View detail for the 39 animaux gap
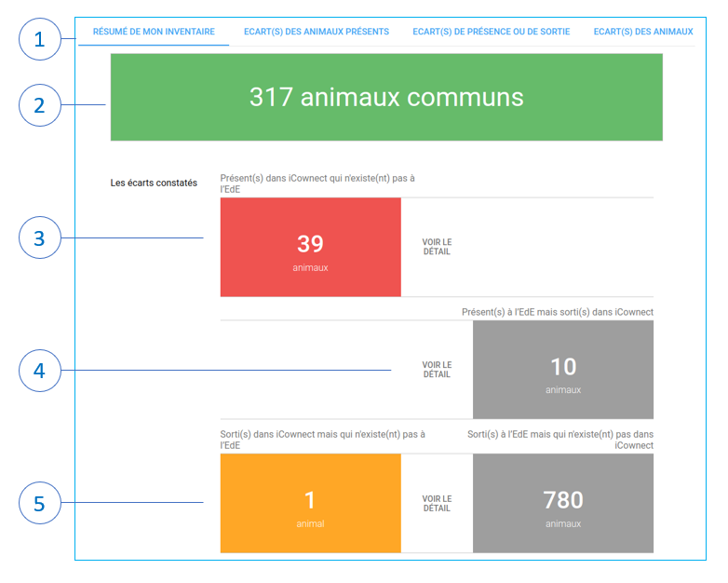728x583 pixels. point(437,247)
